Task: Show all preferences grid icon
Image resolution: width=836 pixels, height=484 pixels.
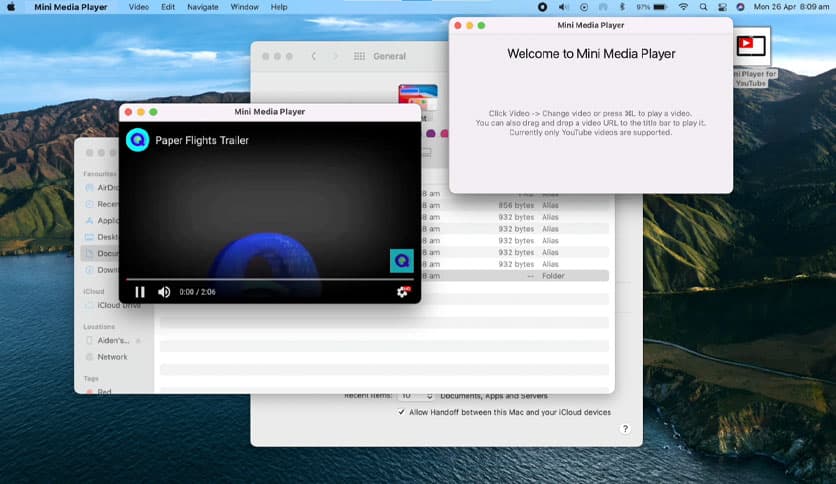Action: coord(359,56)
